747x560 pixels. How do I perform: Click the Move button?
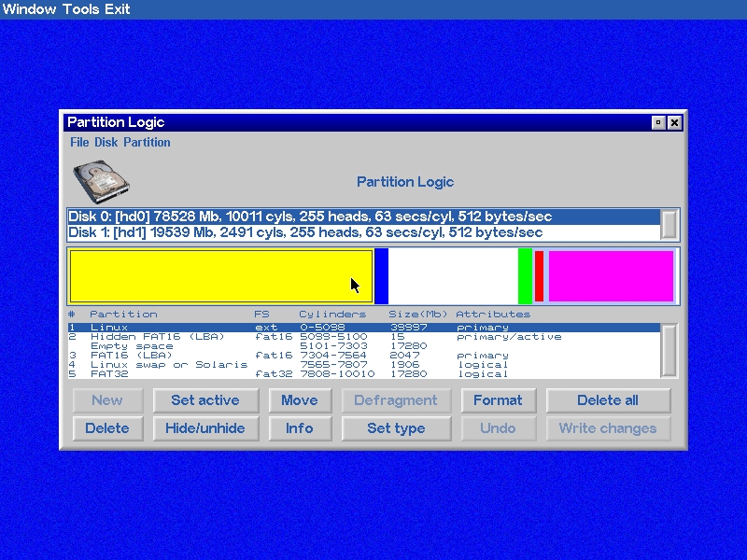300,400
